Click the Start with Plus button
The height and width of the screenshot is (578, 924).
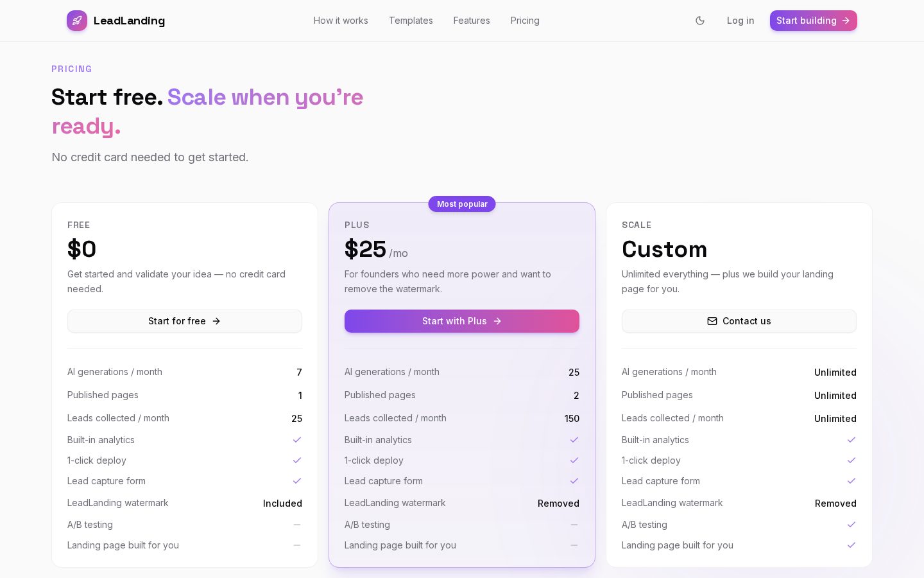click(462, 321)
